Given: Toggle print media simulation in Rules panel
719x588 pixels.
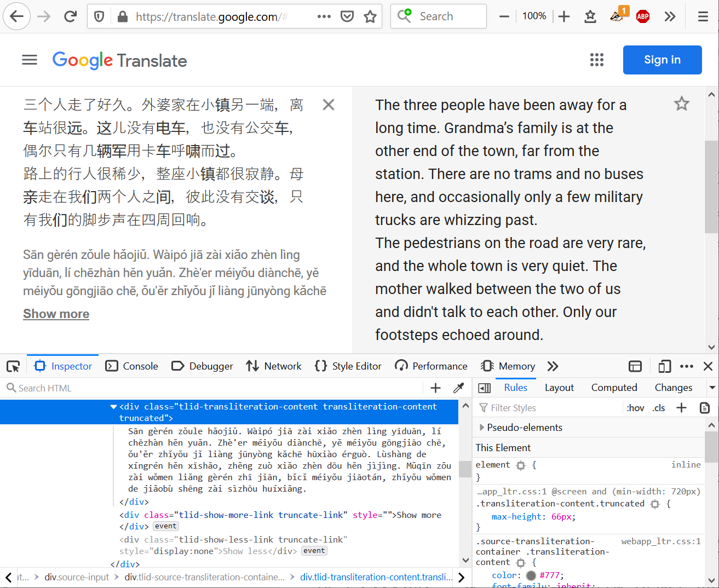Looking at the screenshot, I should click(704, 407).
